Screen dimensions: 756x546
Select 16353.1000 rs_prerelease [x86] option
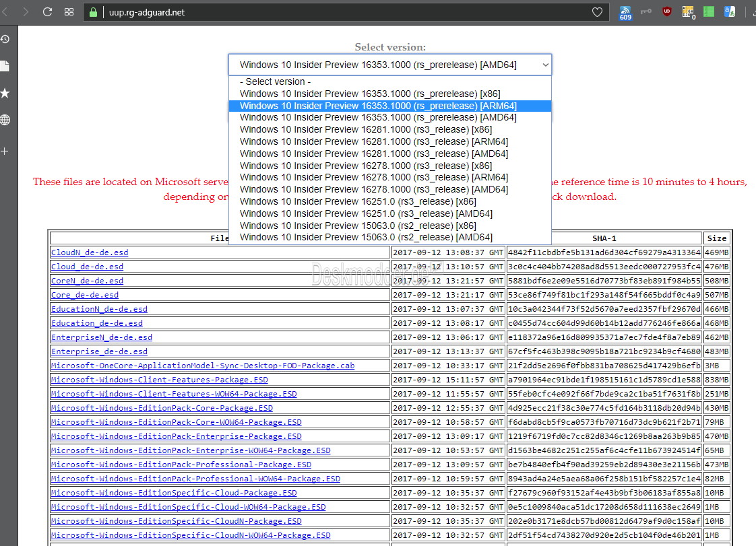click(x=390, y=94)
